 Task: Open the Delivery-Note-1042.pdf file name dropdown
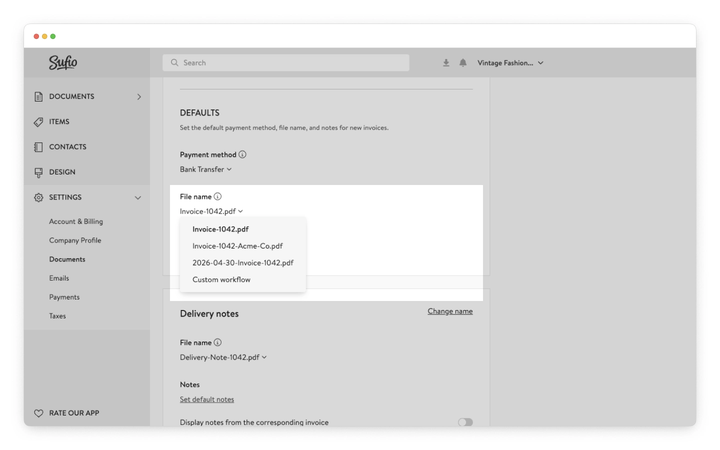click(223, 357)
